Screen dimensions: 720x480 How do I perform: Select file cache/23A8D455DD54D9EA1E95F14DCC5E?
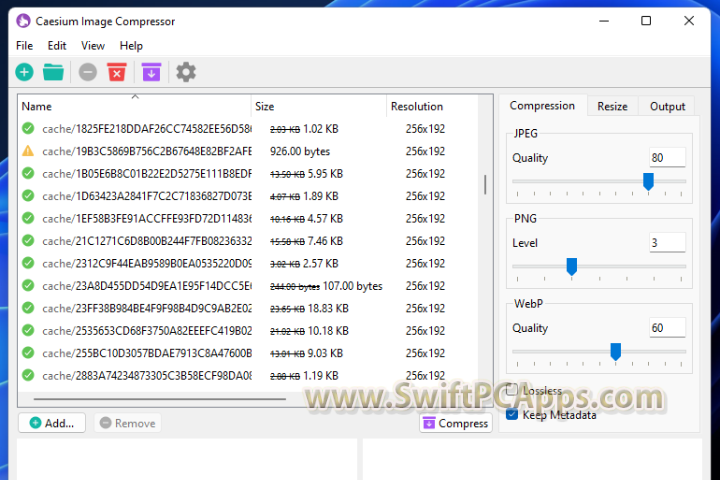[x=146, y=286]
